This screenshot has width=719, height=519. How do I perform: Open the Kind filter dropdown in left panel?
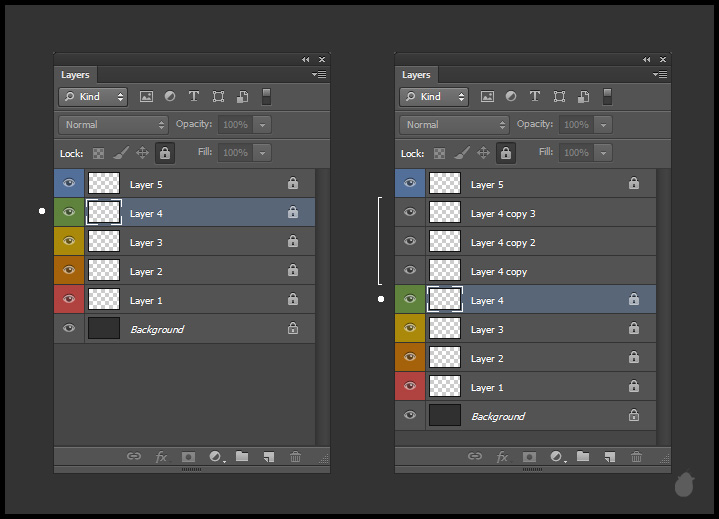click(93, 97)
